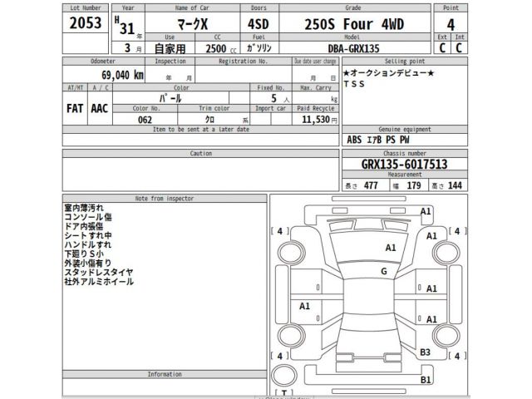Click the TSS selling point text

(354, 84)
